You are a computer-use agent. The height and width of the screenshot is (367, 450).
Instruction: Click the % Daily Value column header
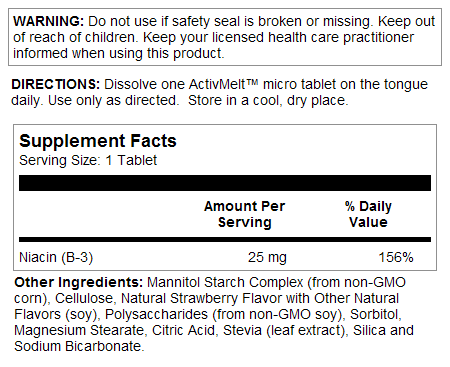(368, 214)
